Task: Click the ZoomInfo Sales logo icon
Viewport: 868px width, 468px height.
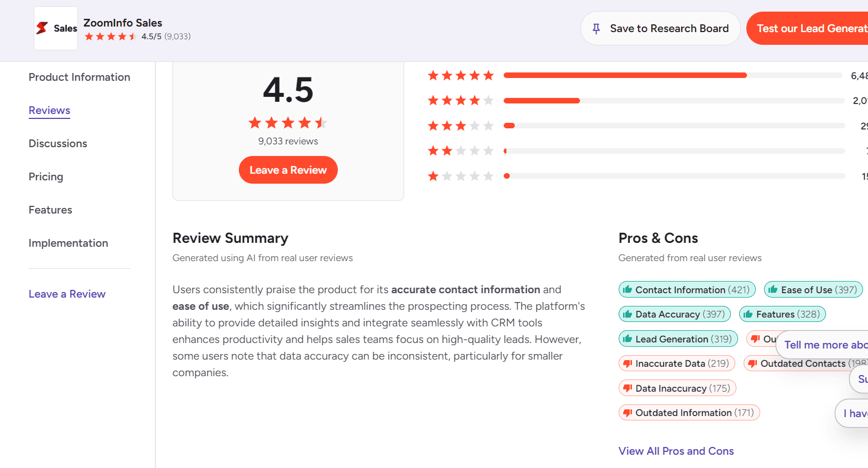Action: point(41,28)
